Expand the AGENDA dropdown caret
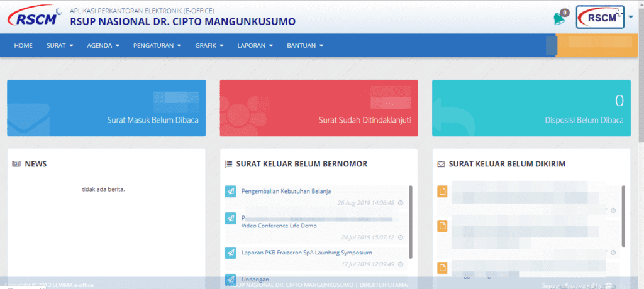 pyautogui.click(x=118, y=46)
